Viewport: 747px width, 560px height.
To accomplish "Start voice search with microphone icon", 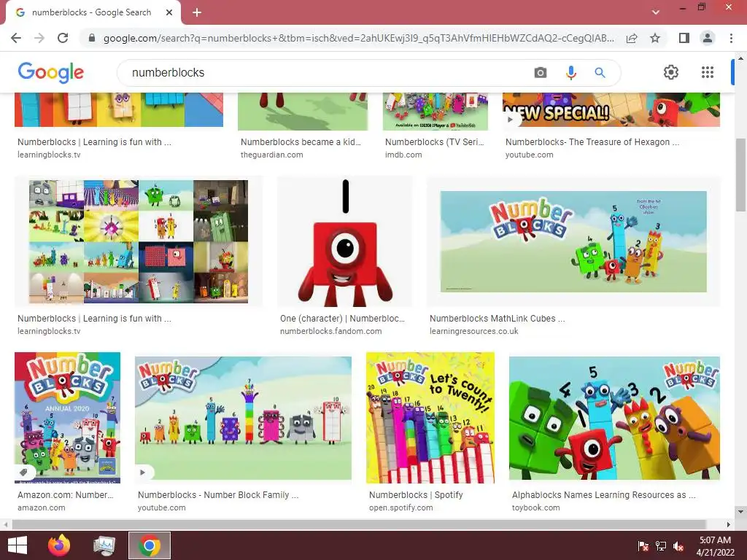I will coord(570,73).
